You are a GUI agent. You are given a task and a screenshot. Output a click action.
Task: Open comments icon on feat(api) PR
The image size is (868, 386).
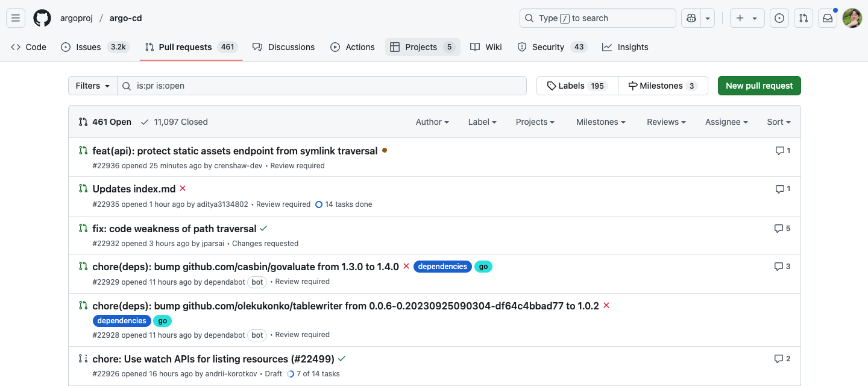pyautogui.click(x=782, y=151)
